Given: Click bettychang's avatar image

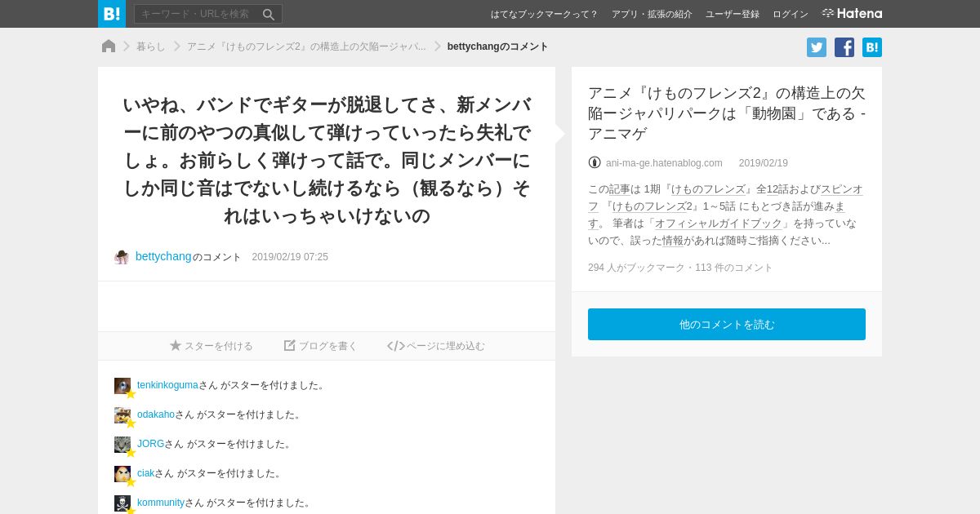Looking at the screenshot, I should pos(122,257).
